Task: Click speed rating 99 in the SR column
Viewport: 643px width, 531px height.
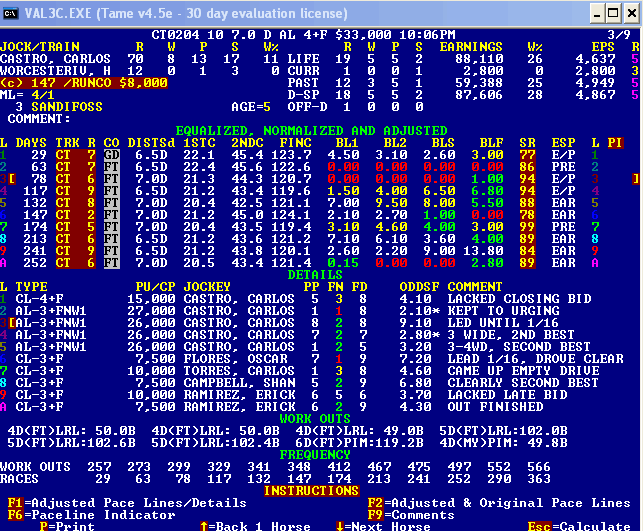Action: point(527,227)
